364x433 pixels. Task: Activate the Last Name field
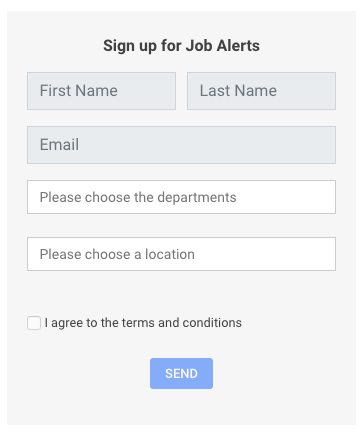tap(261, 91)
